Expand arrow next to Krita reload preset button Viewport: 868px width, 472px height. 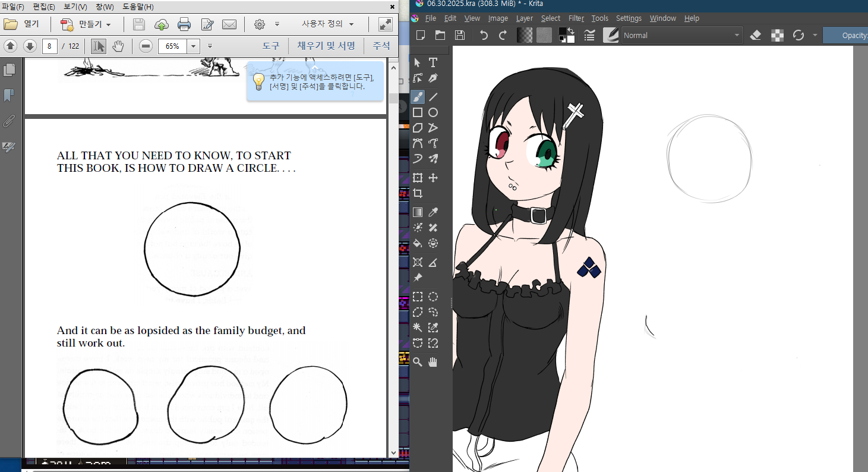click(x=815, y=35)
